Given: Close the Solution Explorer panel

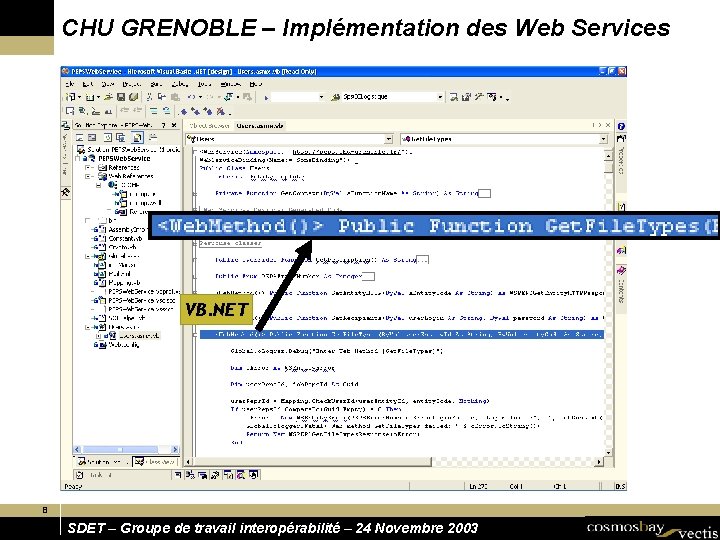Looking at the screenshot, I should [174, 125].
